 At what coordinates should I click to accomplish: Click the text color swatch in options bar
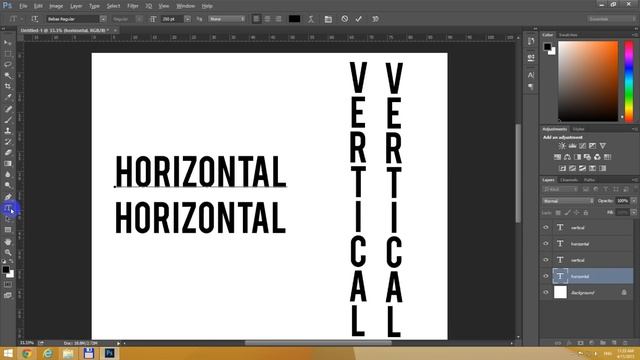294,19
